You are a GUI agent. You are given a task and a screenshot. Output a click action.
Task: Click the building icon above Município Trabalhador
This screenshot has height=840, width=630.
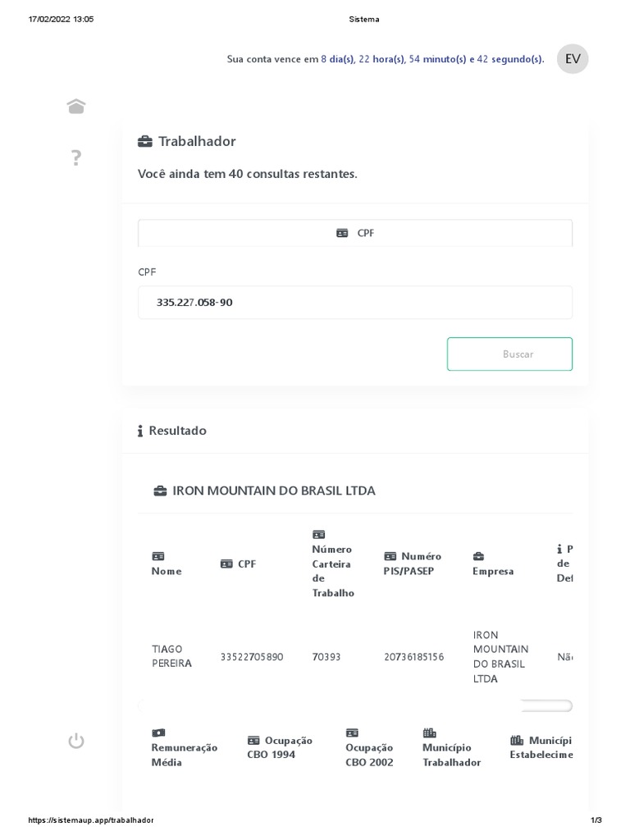(429, 733)
